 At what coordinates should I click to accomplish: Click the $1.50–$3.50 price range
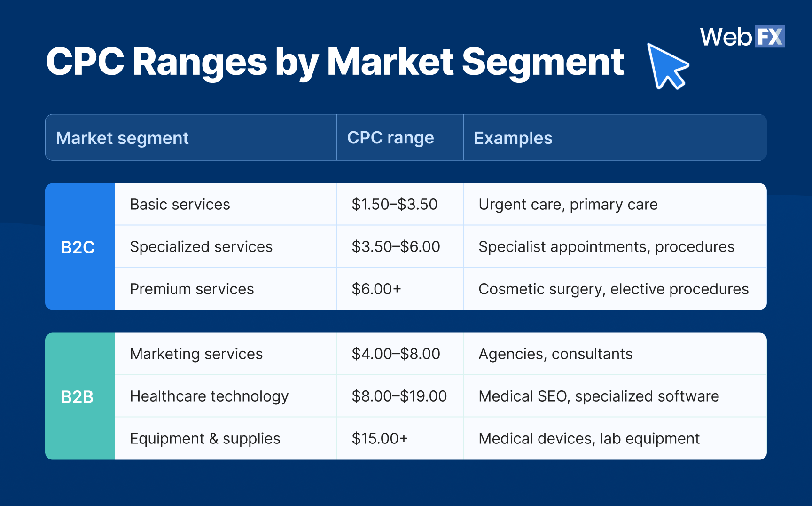click(x=395, y=205)
